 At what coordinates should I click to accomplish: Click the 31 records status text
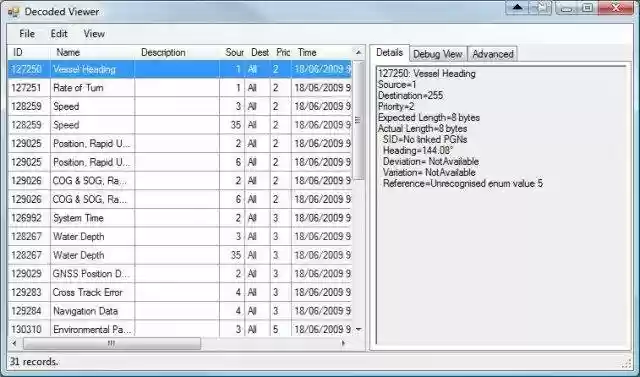34,362
